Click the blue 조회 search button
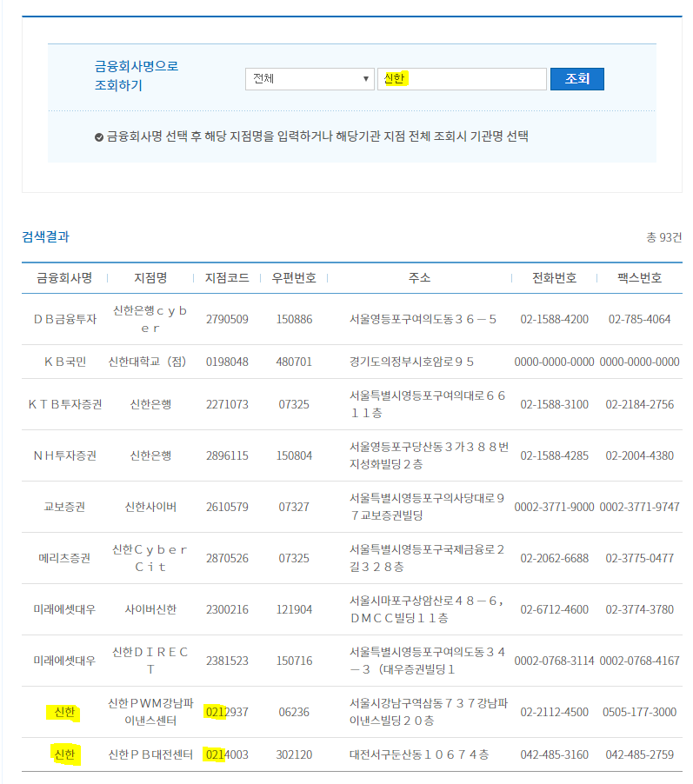693x784 pixels. tap(576, 79)
